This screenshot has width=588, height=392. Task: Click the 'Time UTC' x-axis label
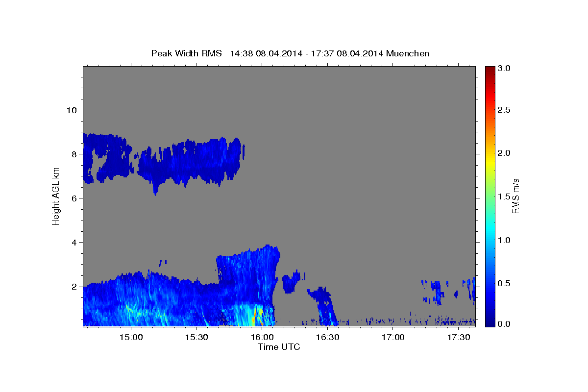pyautogui.click(x=279, y=347)
